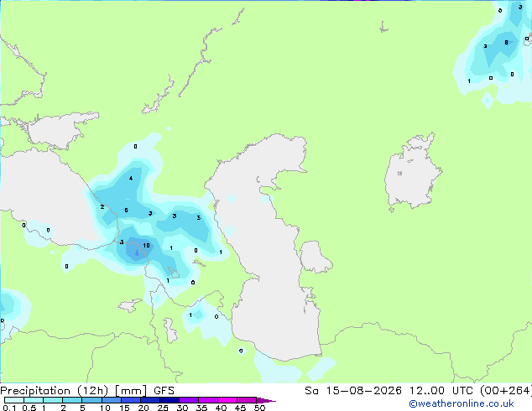
Task: Click the 'Sa 15-08-2026 12..00 UTC' date label
Action: [x=391, y=391]
